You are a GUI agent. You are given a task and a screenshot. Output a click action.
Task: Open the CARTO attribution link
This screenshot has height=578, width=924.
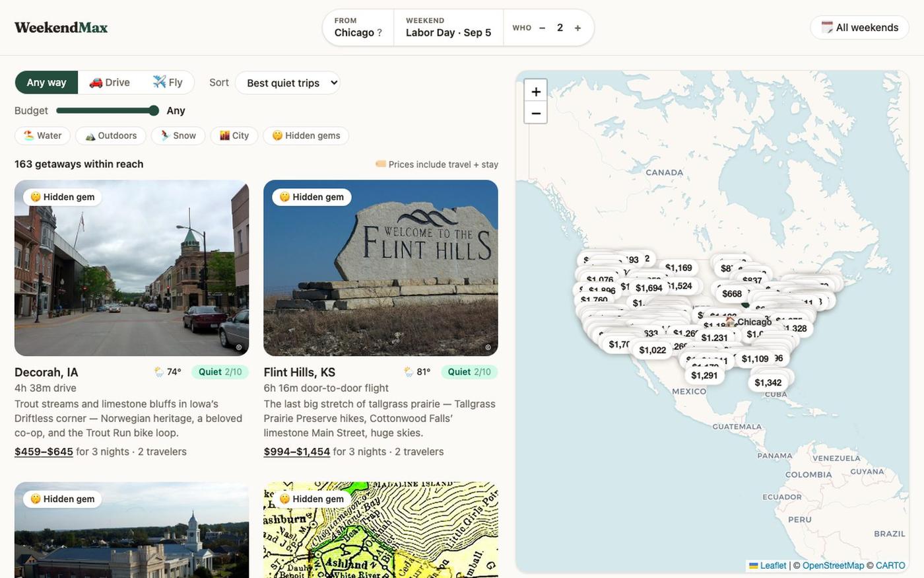point(890,565)
